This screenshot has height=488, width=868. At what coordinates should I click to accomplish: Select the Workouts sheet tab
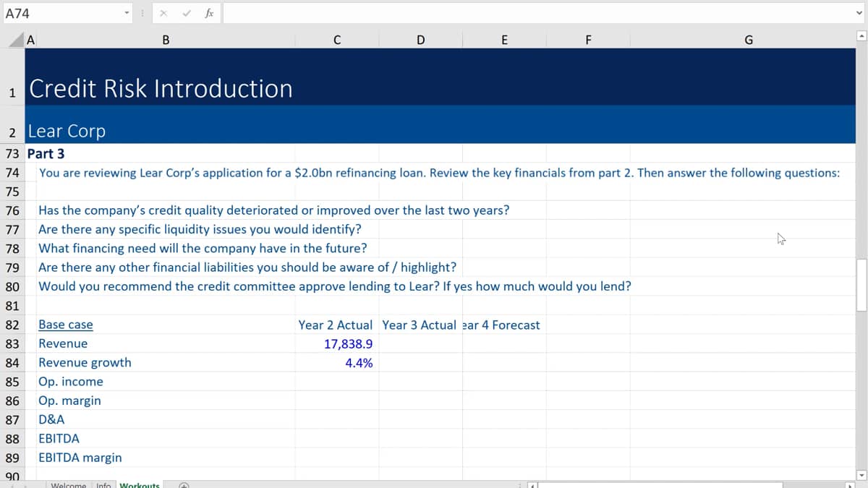pos(139,484)
